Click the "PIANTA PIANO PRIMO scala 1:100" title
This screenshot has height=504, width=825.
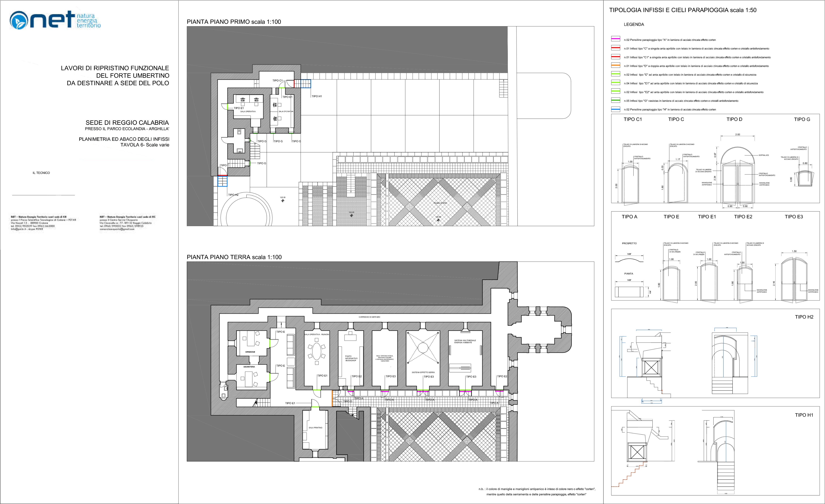click(234, 22)
